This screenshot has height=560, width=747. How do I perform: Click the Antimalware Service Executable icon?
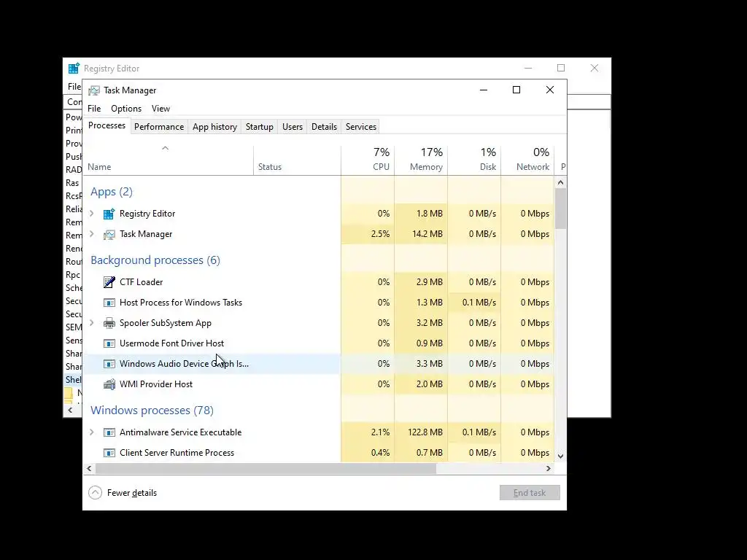(109, 432)
